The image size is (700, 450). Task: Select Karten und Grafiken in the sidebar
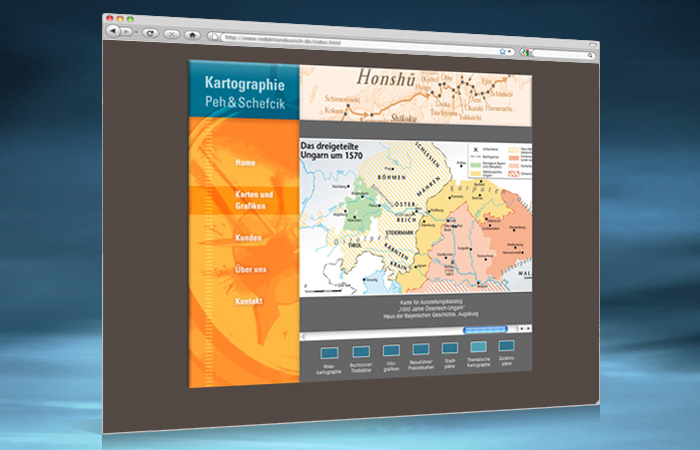pyautogui.click(x=254, y=198)
